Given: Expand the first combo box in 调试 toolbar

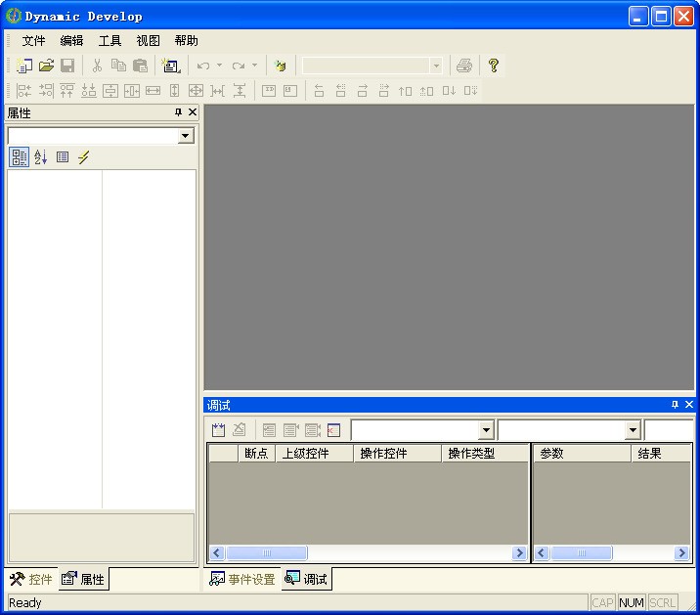Looking at the screenshot, I should coord(486,430).
